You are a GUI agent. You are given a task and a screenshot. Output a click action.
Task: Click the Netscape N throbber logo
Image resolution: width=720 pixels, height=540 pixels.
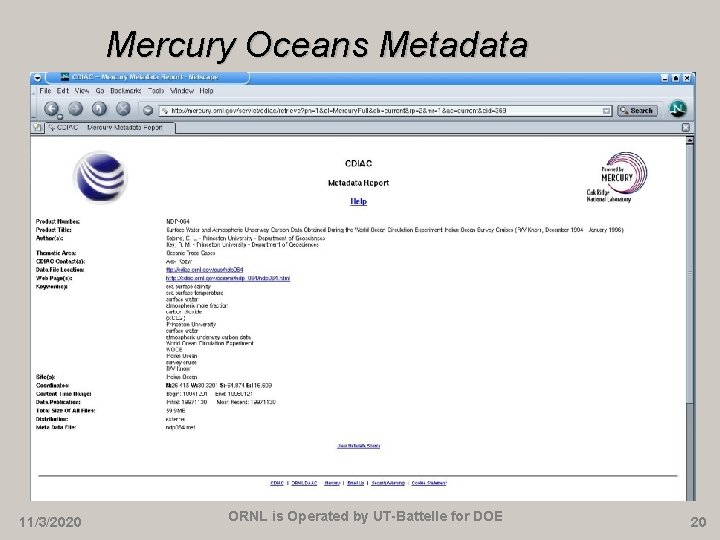pyautogui.click(x=678, y=109)
